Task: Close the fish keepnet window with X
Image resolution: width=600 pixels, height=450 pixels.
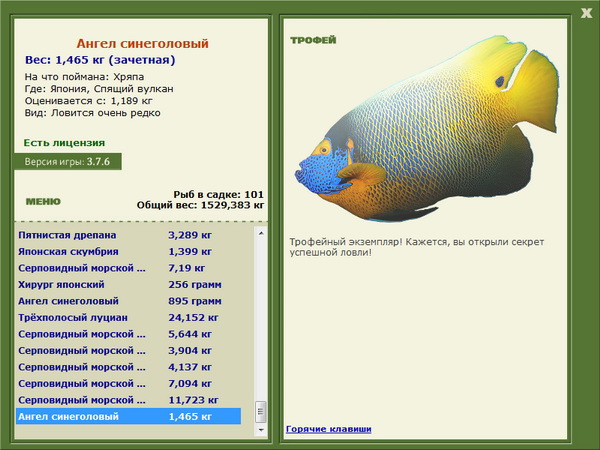Action: pos(586,13)
